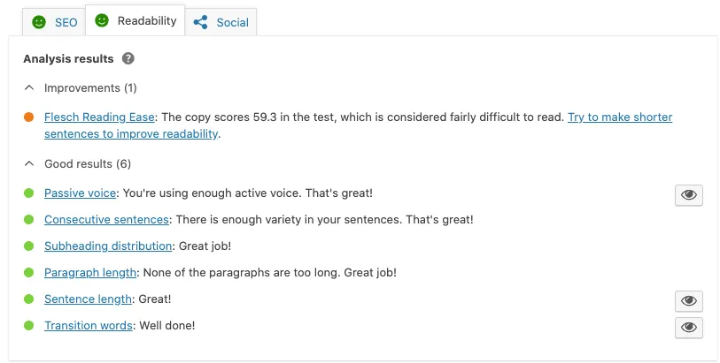The height and width of the screenshot is (363, 720).
Task: Open the Flesch Reading Ease link
Action: [99, 117]
